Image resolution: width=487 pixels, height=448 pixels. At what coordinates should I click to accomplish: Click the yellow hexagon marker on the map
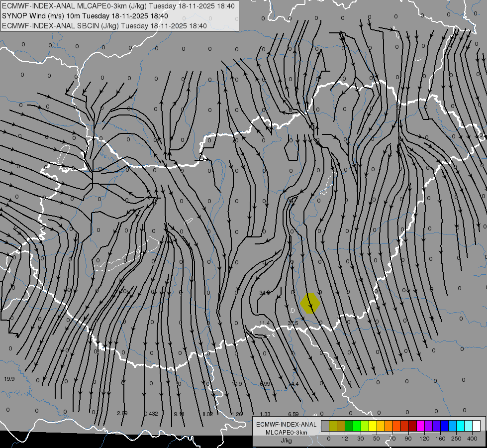coord(310,303)
